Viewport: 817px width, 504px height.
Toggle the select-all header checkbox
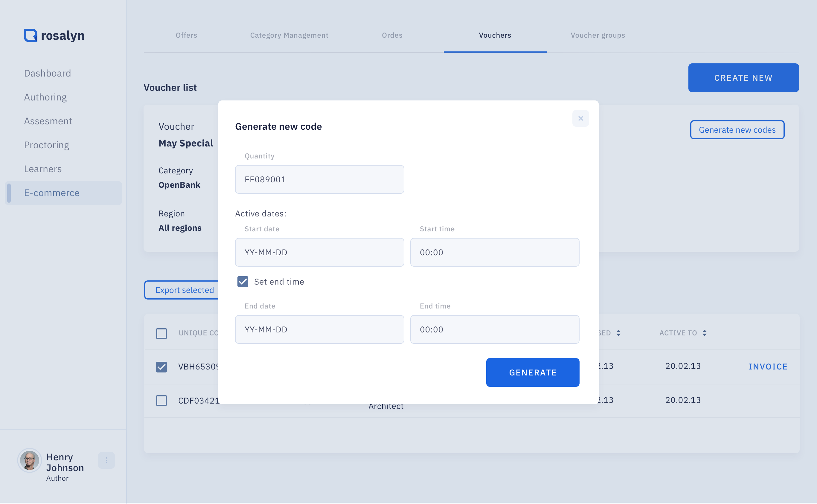click(x=161, y=333)
